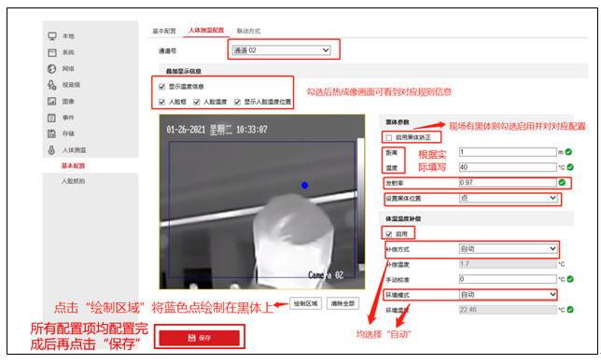Toggle 显示人脸温度位置 checkbox
This screenshot has width=601, height=364.
click(x=237, y=102)
